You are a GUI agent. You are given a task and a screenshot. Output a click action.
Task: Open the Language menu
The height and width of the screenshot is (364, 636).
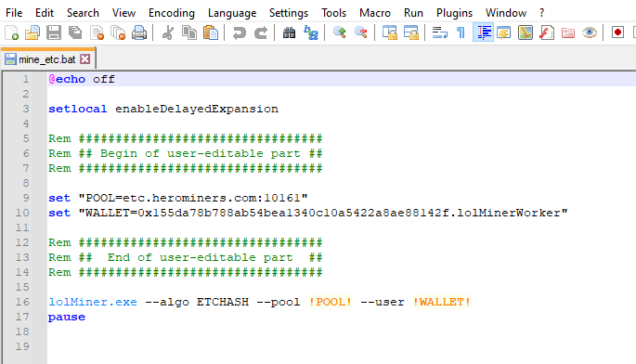(x=232, y=13)
